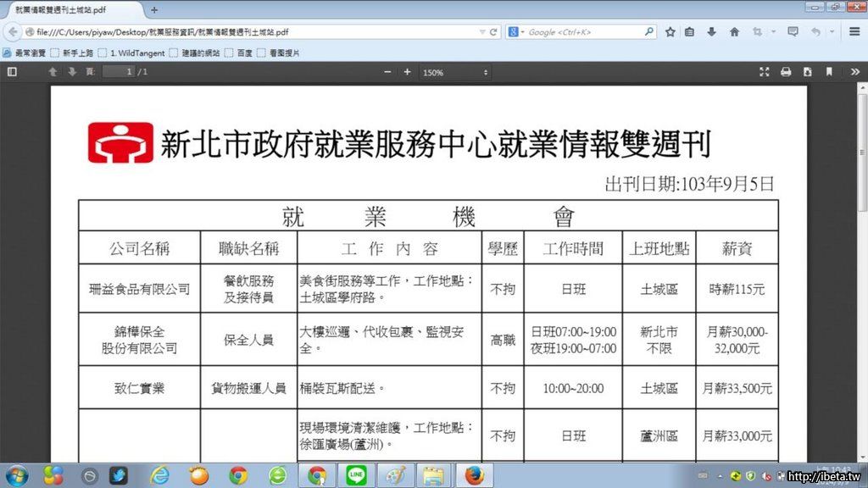Go to the previous PDF page

pos(53,72)
